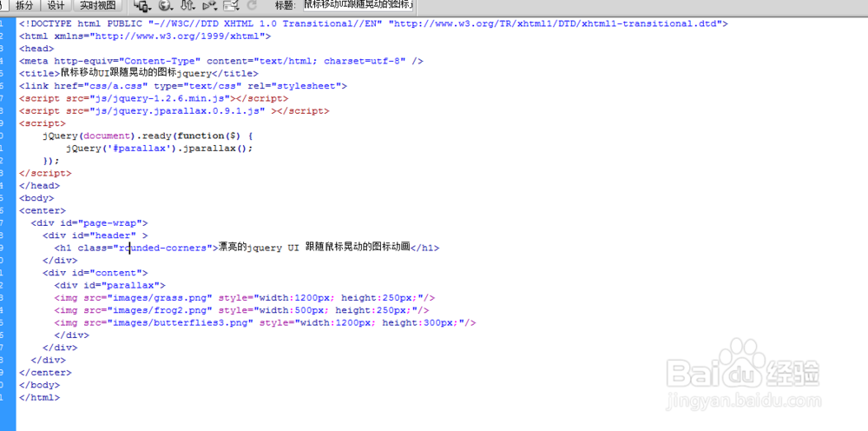Click the images/butterflies3.png img line

click(x=265, y=322)
